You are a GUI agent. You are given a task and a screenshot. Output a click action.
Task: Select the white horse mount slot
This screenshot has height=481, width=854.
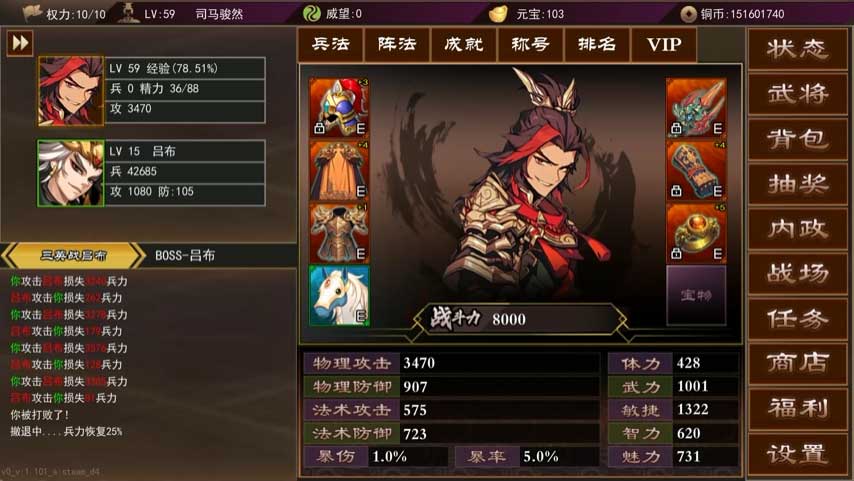[339, 296]
